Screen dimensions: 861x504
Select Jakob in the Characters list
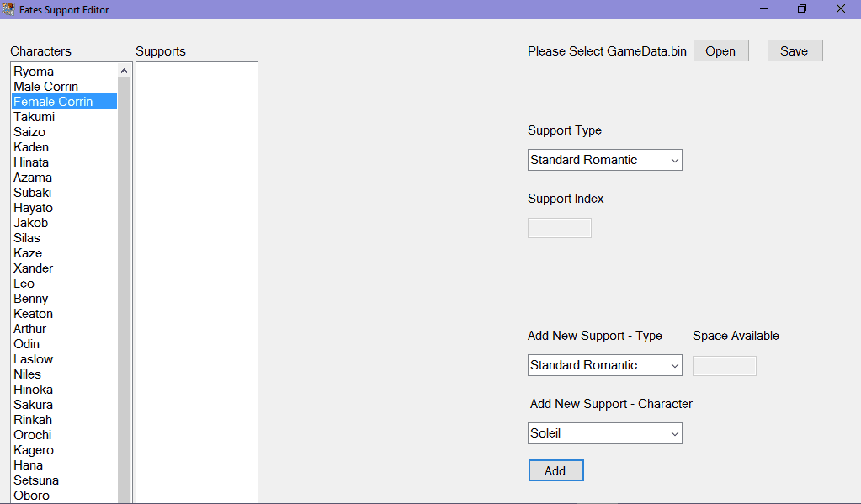[x=64, y=223]
